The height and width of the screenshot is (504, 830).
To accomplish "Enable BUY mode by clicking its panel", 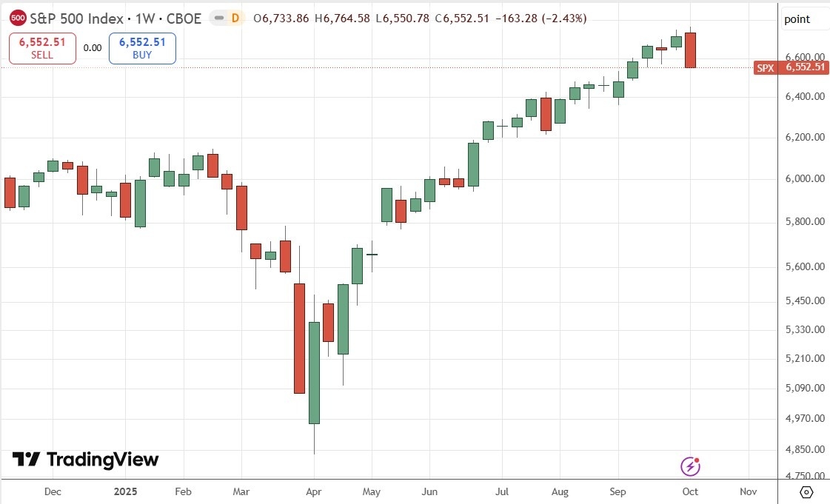I will [142, 47].
